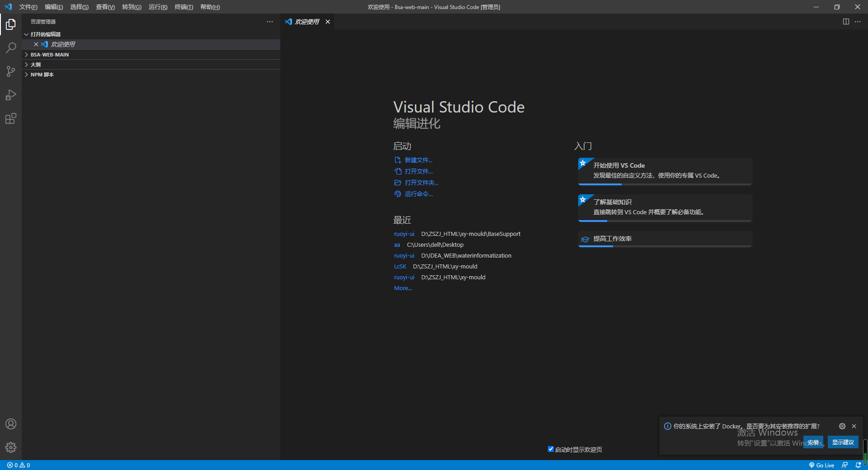Click the 运行命令 icon
Image resolution: width=868 pixels, height=470 pixels.
tap(398, 194)
